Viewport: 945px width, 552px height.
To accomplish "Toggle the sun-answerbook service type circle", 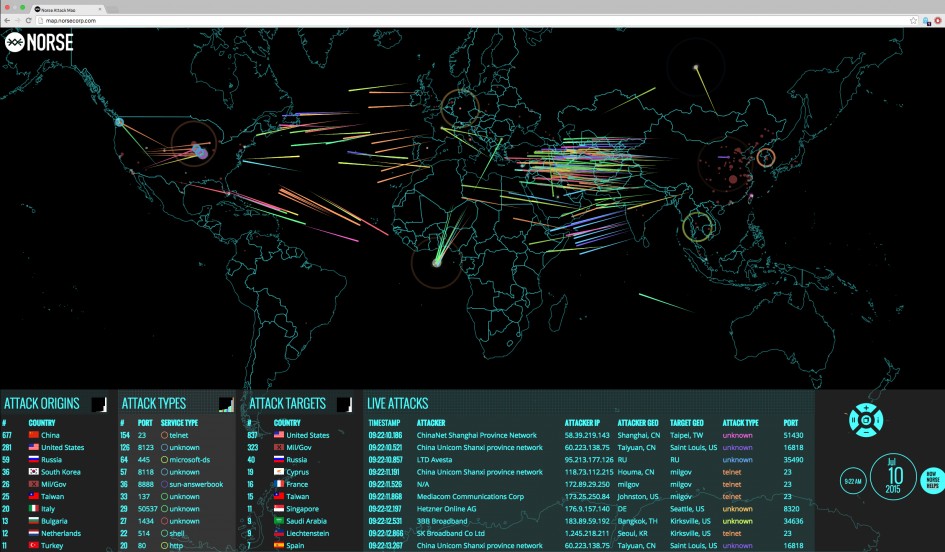I will coord(164,484).
